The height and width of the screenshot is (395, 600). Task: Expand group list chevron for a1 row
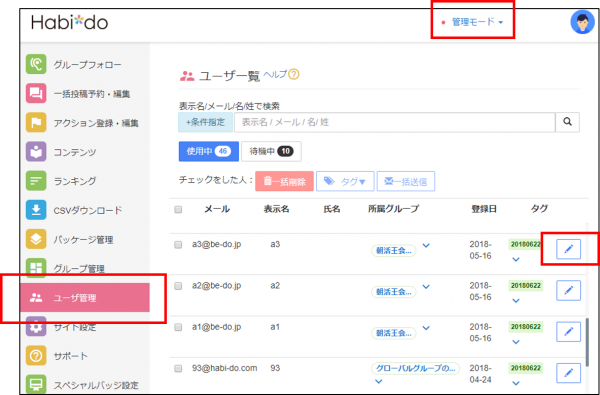click(x=426, y=328)
